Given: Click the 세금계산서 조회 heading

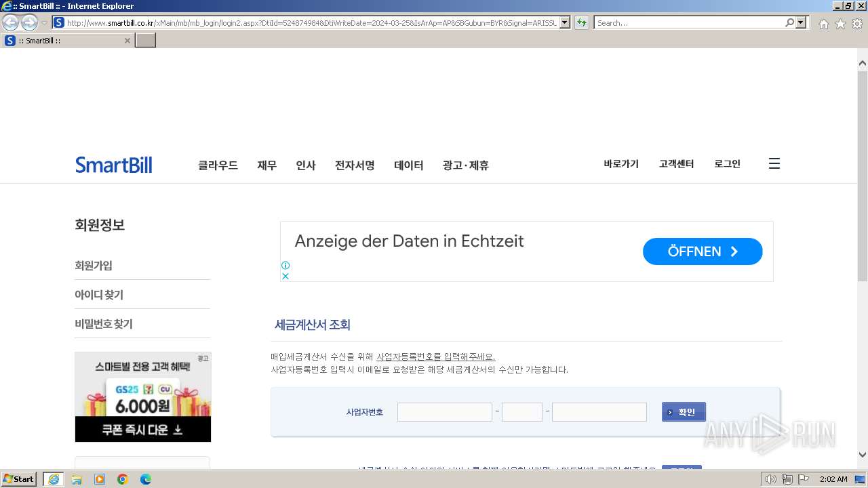Looking at the screenshot, I should (x=313, y=325).
